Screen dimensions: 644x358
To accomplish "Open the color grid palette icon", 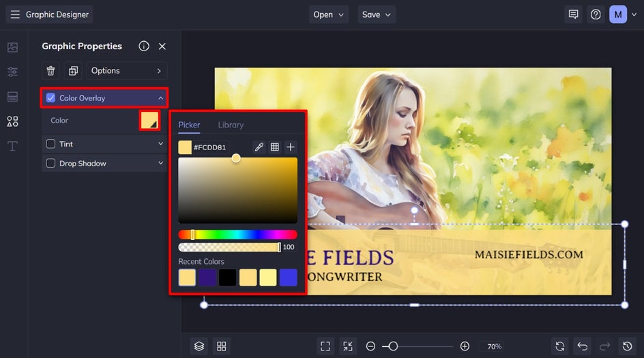I will (x=275, y=147).
